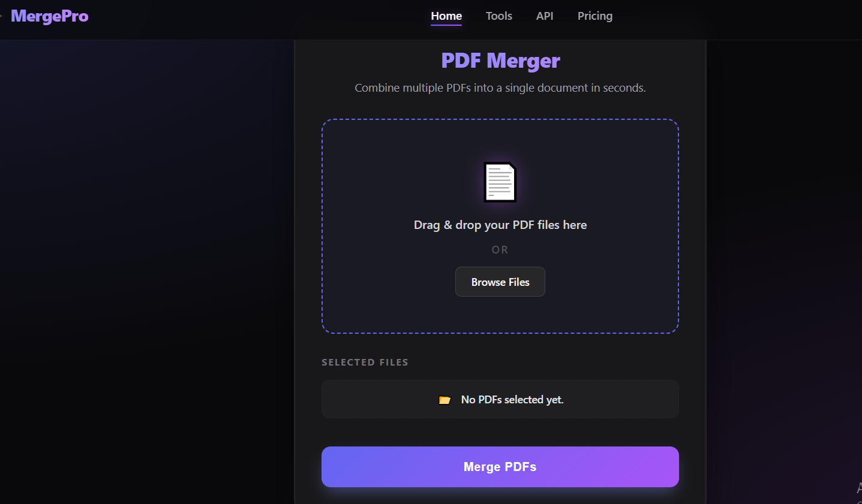The height and width of the screenshot is (504, 862).
Task: Open the Pricing page
Action: [x=595, y=16]
